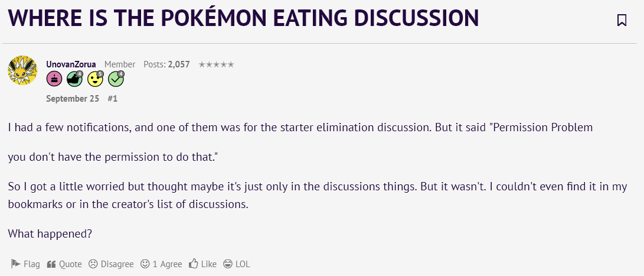
Task: Click the Member role label
Action: coord(119,64)
